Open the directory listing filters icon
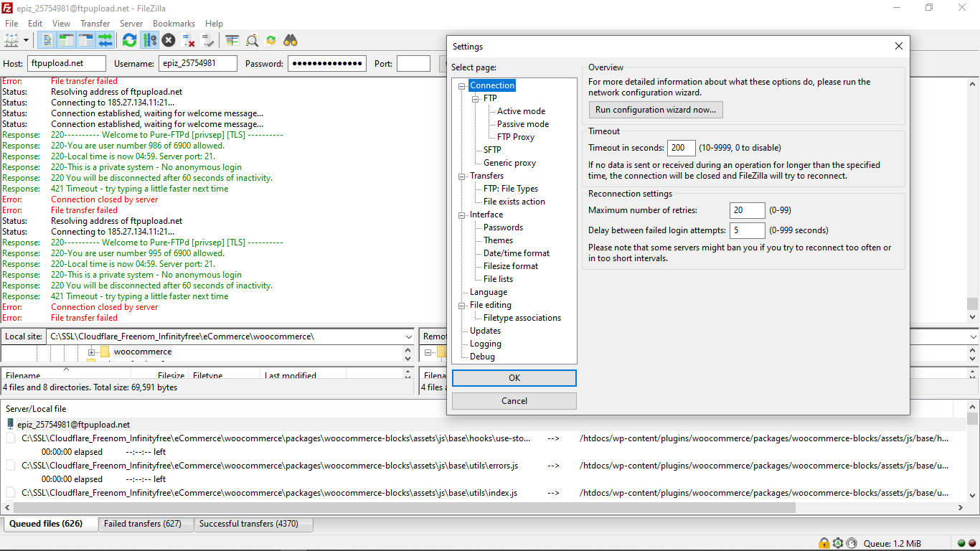The image size is (980, 551). pyautogui.click(x=232, y=40)
